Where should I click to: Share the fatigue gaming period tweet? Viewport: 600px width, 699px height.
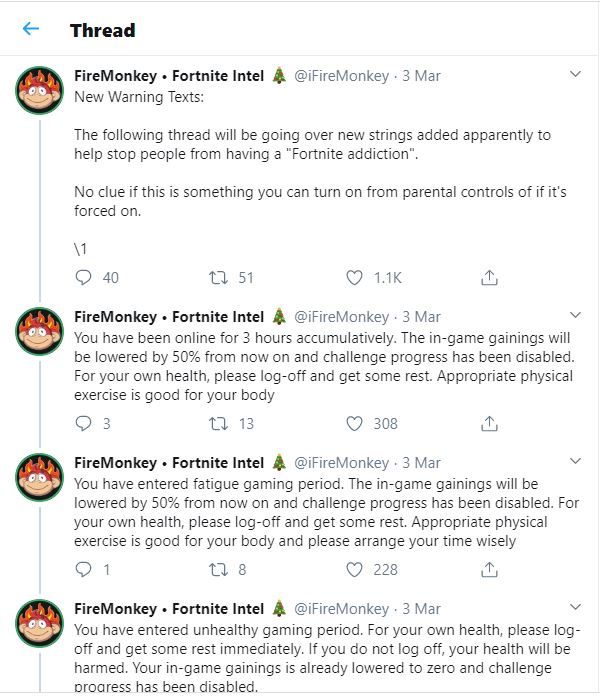pos(489,569)
